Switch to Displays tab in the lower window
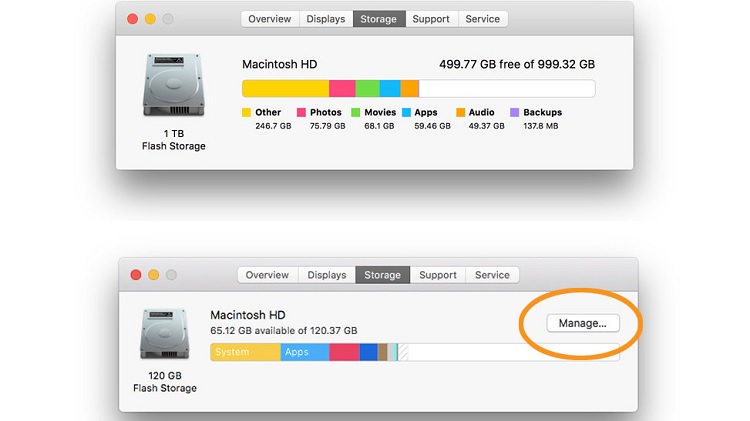750x421 pixels. (327, 275)
